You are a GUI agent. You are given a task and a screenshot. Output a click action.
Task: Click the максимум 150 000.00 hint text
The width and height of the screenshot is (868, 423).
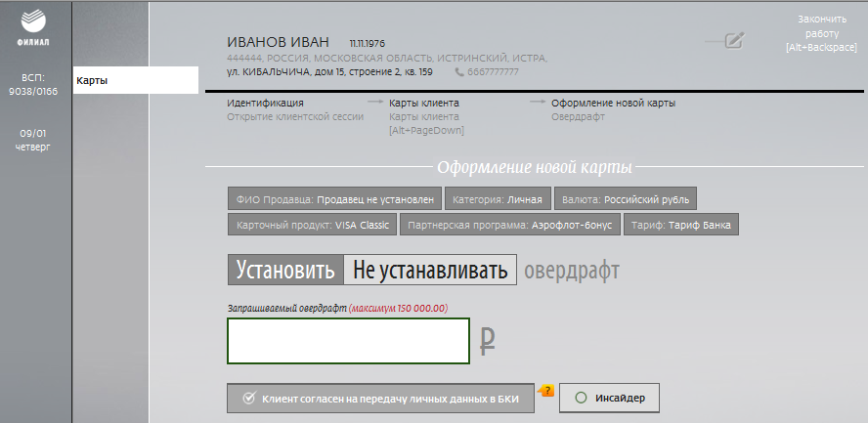pos(398,308)
